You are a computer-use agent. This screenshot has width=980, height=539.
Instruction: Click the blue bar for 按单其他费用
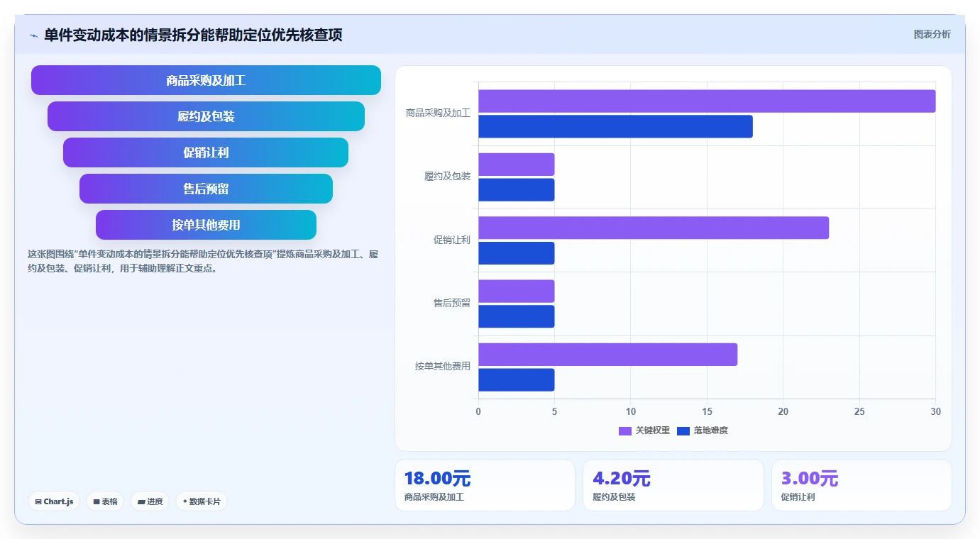click(x=516, y=379)
